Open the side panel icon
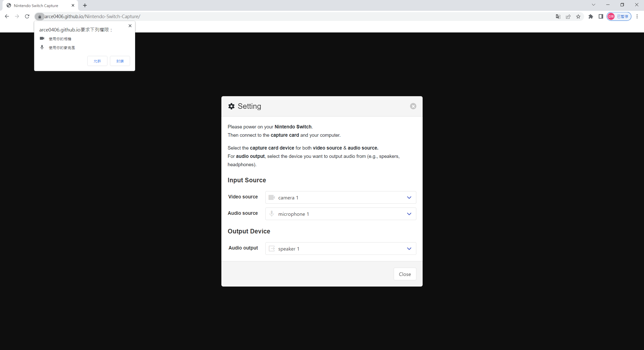The image size is (644, 350). click(x=601, y=16)
